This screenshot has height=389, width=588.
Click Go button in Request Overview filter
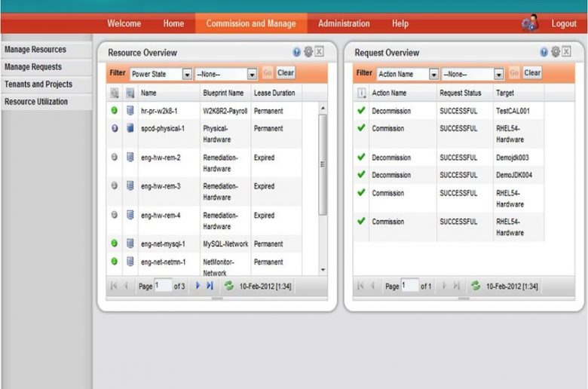[x=514, y=73]
